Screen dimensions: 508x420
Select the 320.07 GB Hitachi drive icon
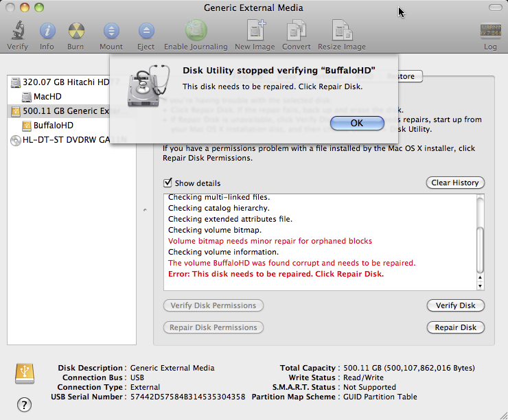coord(16,82)
